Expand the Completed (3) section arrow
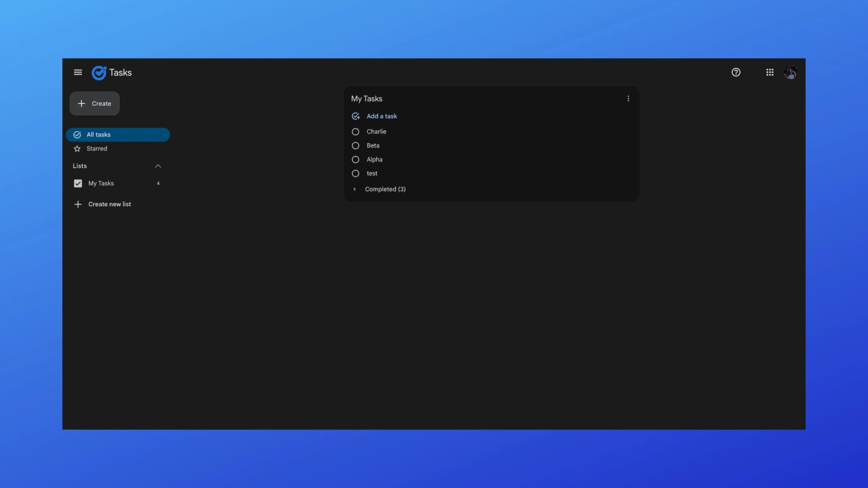868x488 pixels. [355, 189]
